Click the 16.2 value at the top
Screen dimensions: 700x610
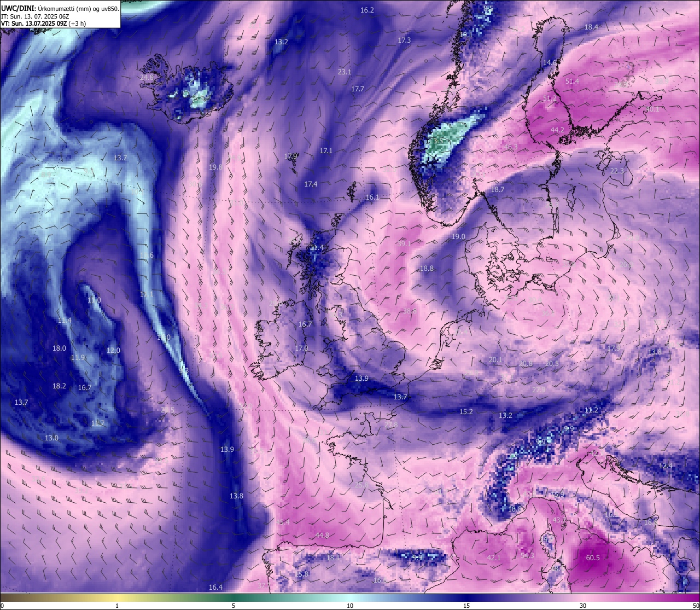pyautogui.click(x=367, y=10)
